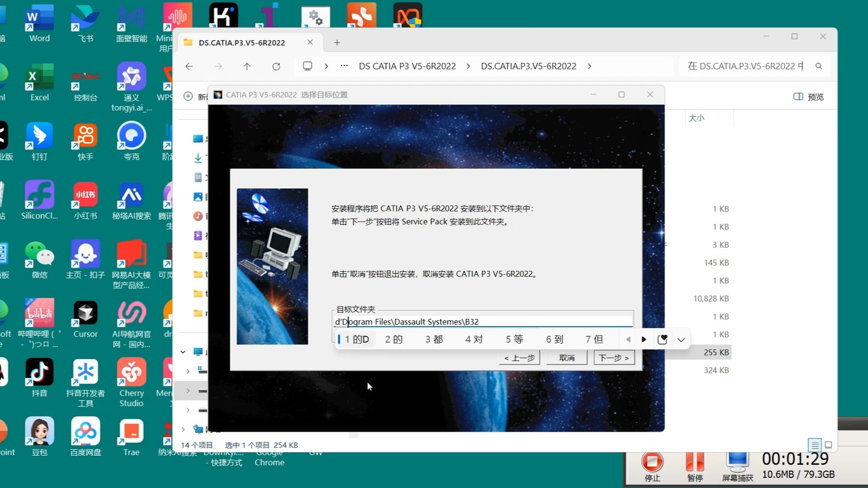Image resolution: width=868 pixels, height=488 pixels.
Task: Choose IME candidate 3 都
Action: pos(434,339)
